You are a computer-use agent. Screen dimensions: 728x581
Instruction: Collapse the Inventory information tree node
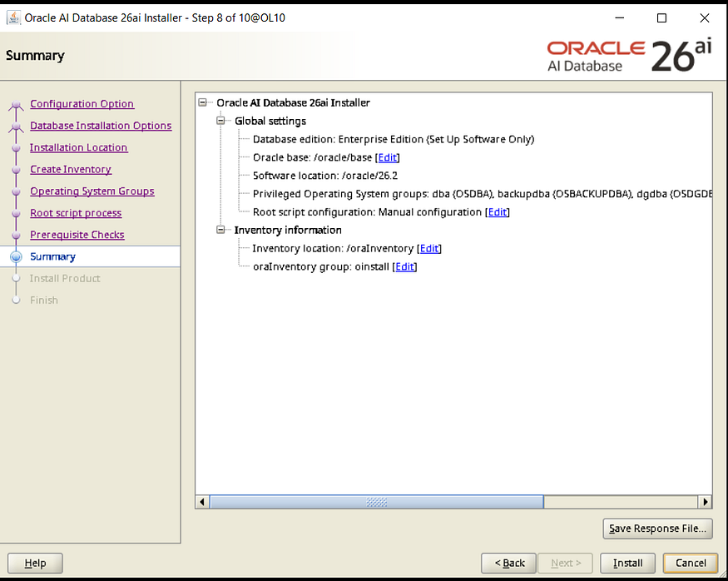pos(220,230)
